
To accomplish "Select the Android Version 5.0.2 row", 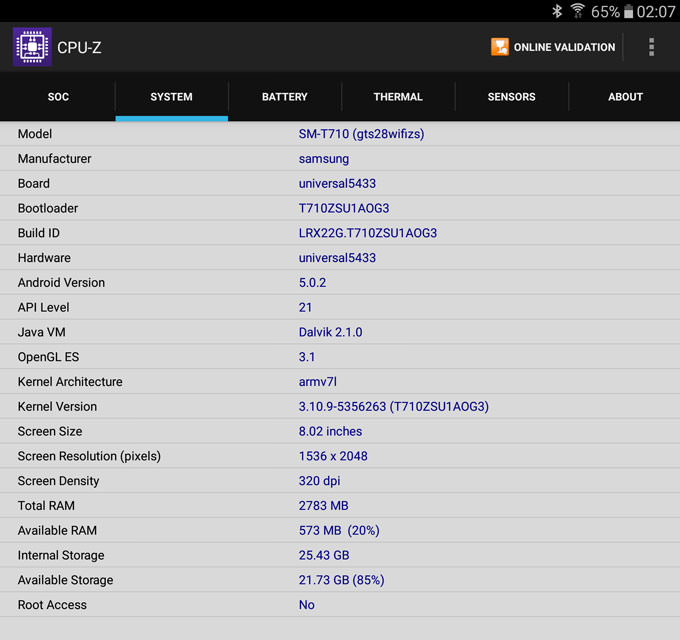I will point(340,283).
